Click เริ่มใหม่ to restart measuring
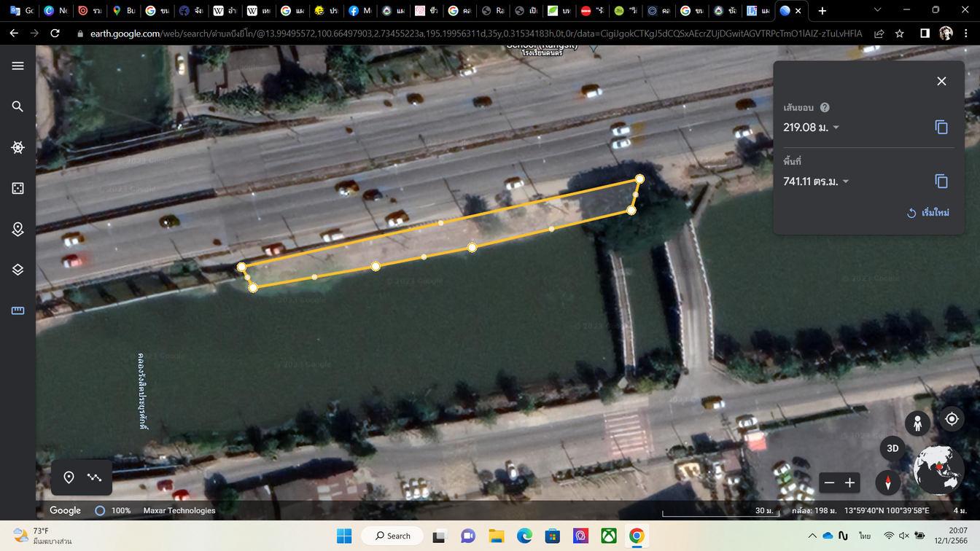Image resolution: width=980 pixels, height=551 pixels. click(928, 213)
